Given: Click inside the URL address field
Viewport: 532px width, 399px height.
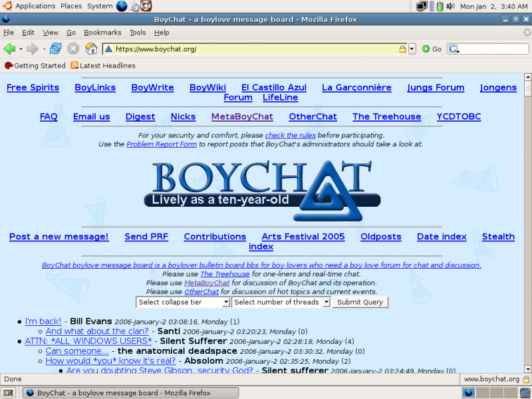Looking at the screenshot, I should point(253,49).
